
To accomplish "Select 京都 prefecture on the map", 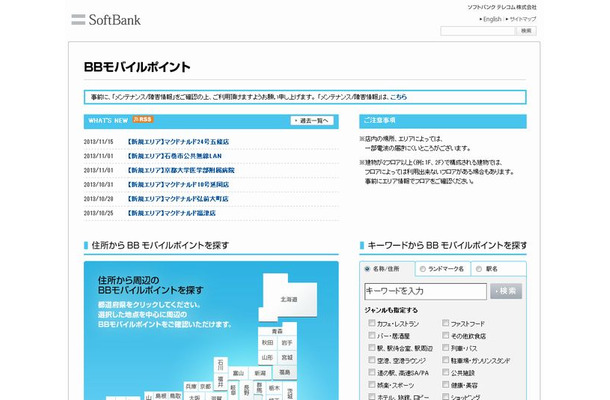I will click(205, 387).
